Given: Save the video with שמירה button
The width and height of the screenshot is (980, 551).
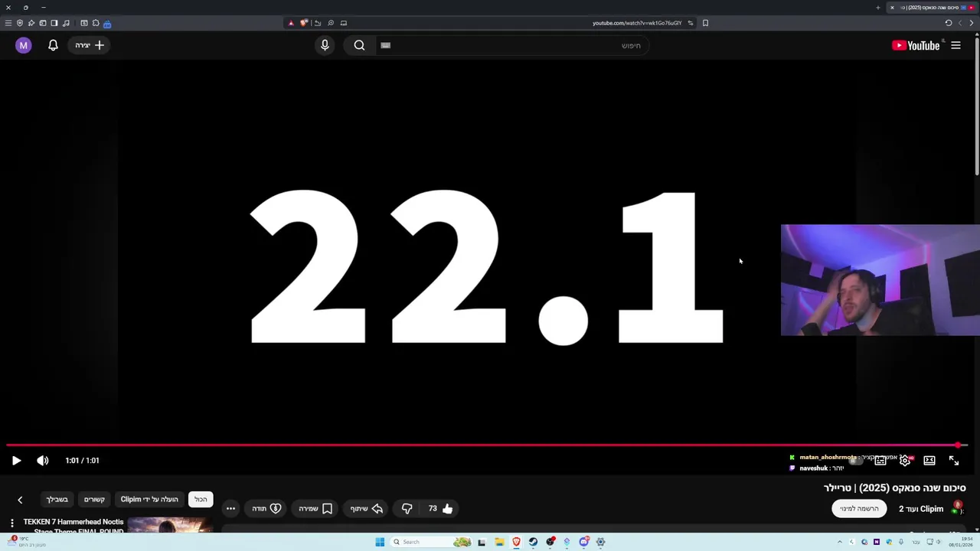Looking at the screenshot, I should point(315,508).
